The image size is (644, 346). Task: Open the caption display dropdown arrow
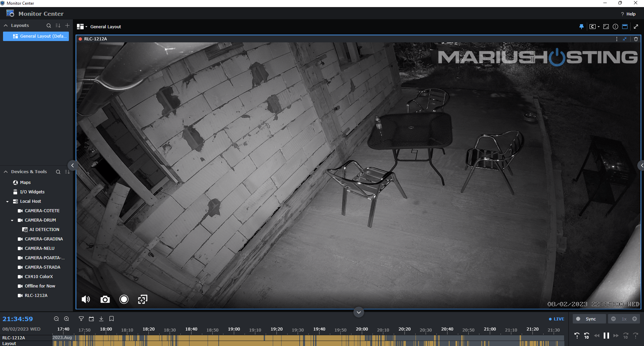tap(599, 27)
